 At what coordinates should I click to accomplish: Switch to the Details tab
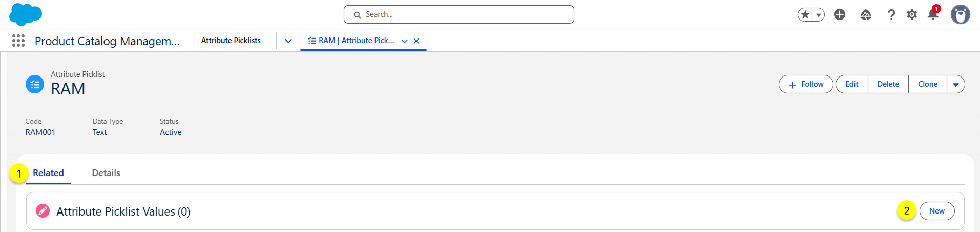(106, 173)
